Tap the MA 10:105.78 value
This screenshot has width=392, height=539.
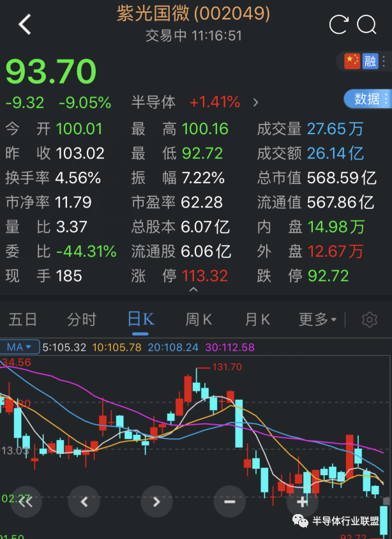tap(117, 347)
